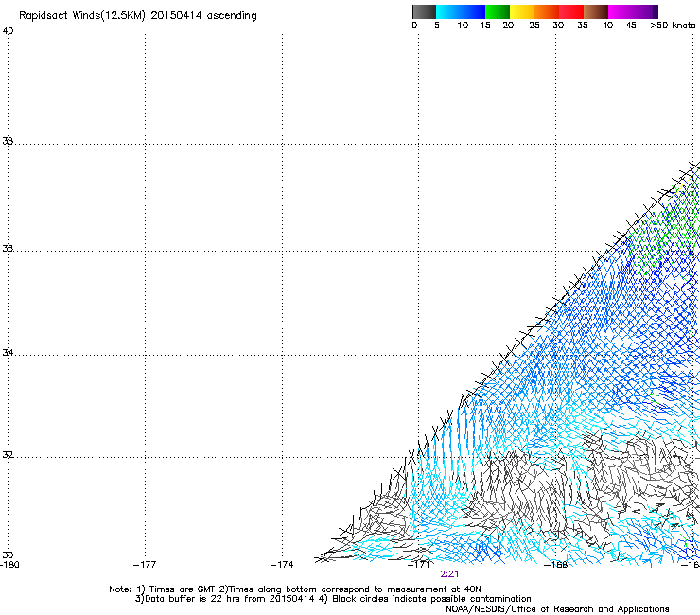The image size is (700, 615).
Task: Click the latitude label '30'
Action: point(8,555)
